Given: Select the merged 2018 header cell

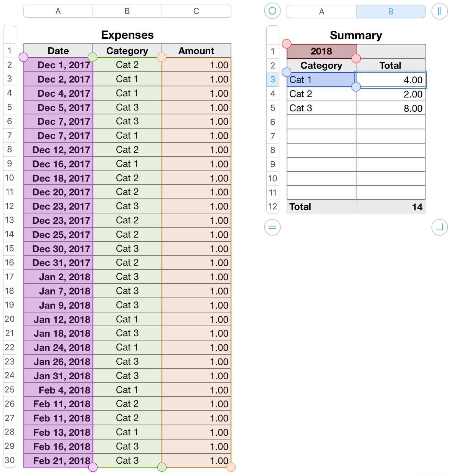Looking at the screenshot, I should pyautogui.click(x=321, y=51).
